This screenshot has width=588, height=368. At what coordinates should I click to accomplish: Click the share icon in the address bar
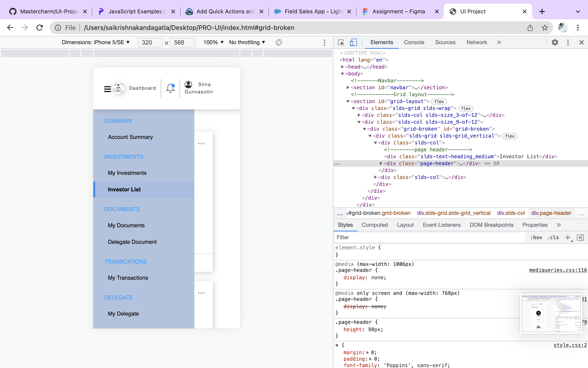(530, 28)
